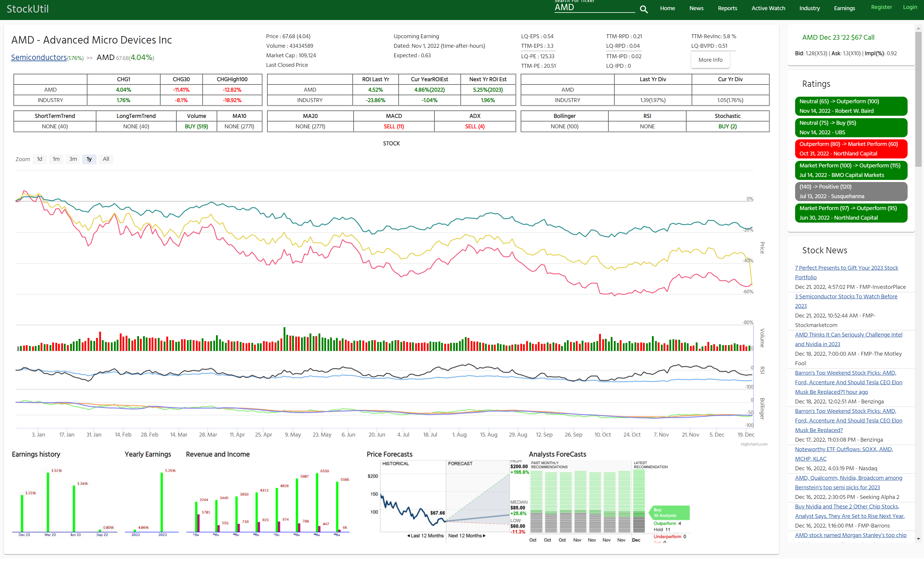Image resolution: width=924 pixels, height=575 pixels.
Task: Open Barron's Top Weekend Picks '1 hour ago' link
Action: pos(848,383)
